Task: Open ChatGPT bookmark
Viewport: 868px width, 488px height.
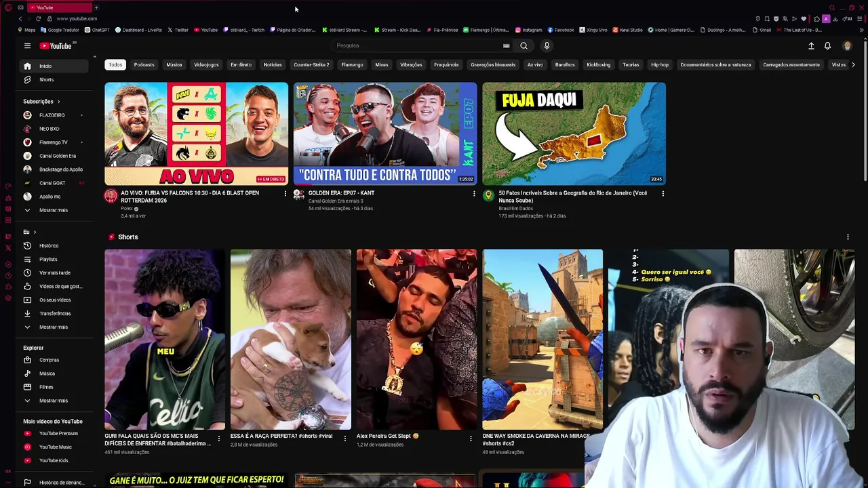Action: (x=97, y=30)
